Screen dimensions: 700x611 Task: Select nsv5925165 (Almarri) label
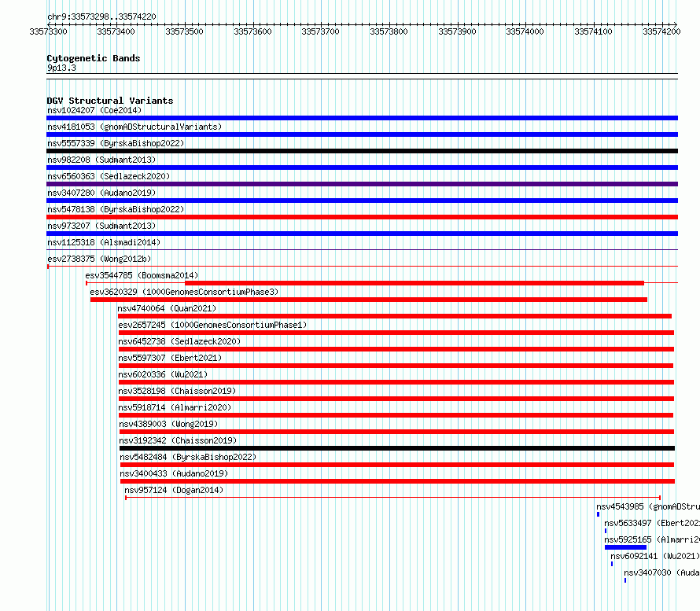click(652, 539)
